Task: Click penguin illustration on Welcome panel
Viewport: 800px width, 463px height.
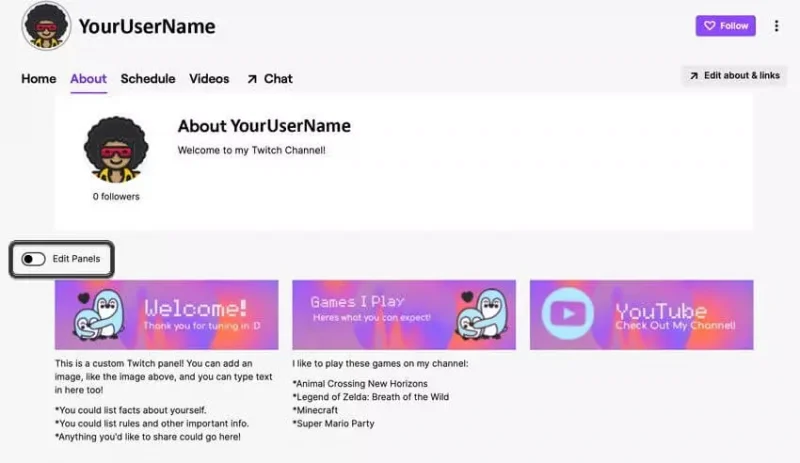Action: 98,314
